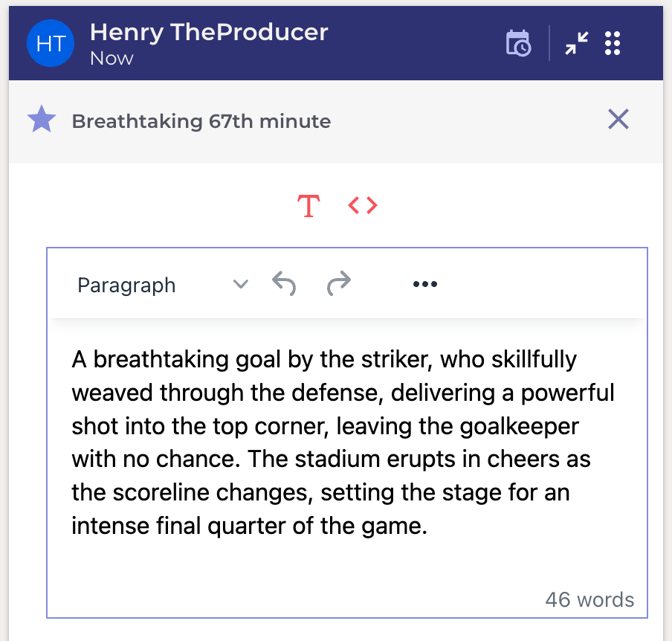Remove the Breathtaking 67th minute headline

coord(618,119)
